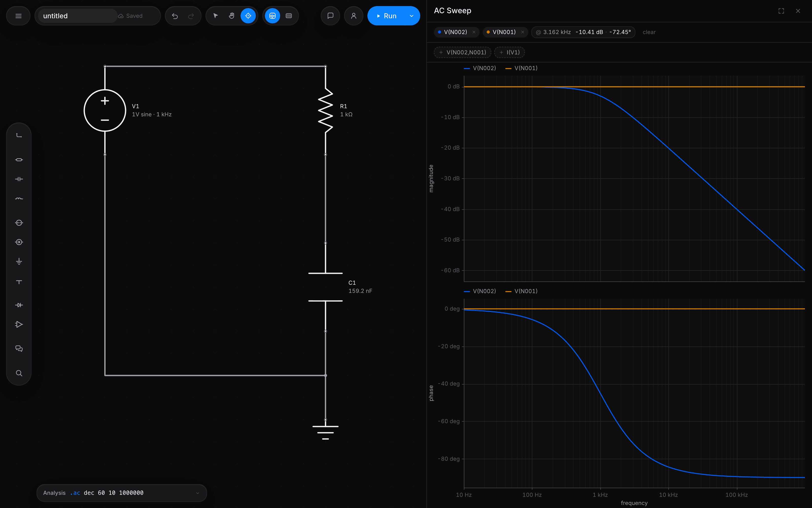812x508 pixels.
Task: Toggle the keyboard-style panel button
Action: point(289,16)
